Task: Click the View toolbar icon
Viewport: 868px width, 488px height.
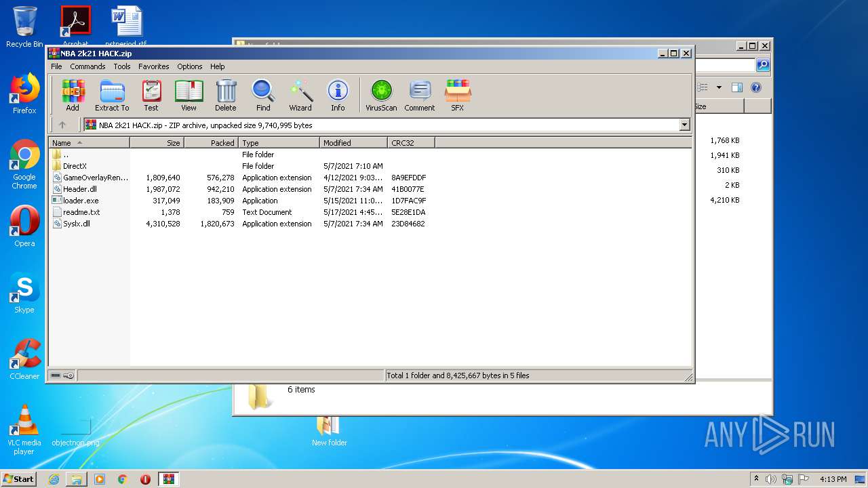Action: click(189, 95)
